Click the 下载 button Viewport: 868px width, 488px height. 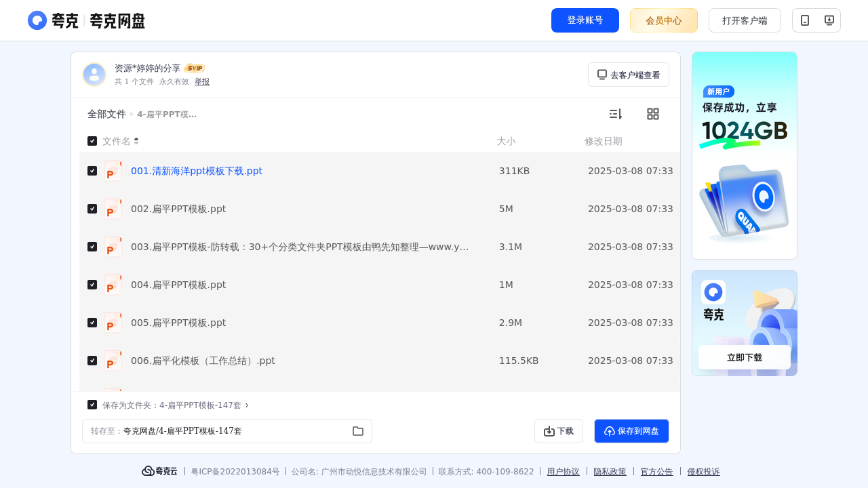pyautogui.click(x=559, y=431)
